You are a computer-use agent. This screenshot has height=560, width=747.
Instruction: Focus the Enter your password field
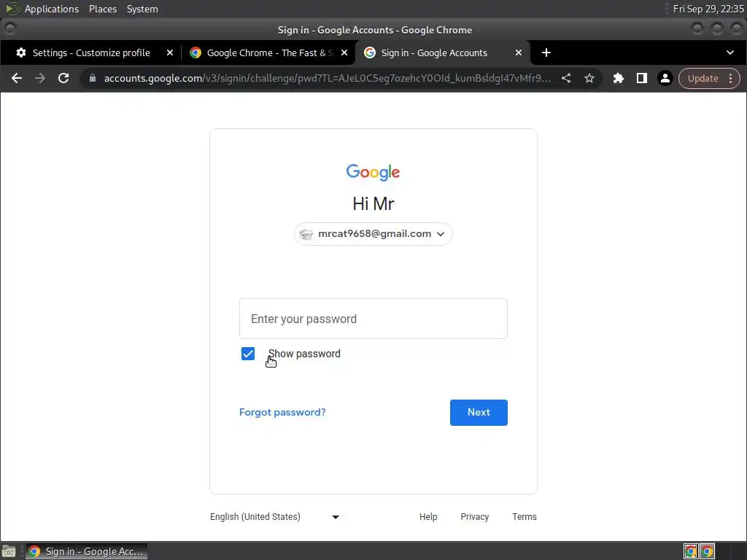pyautogui.click(x=373, y=319)
